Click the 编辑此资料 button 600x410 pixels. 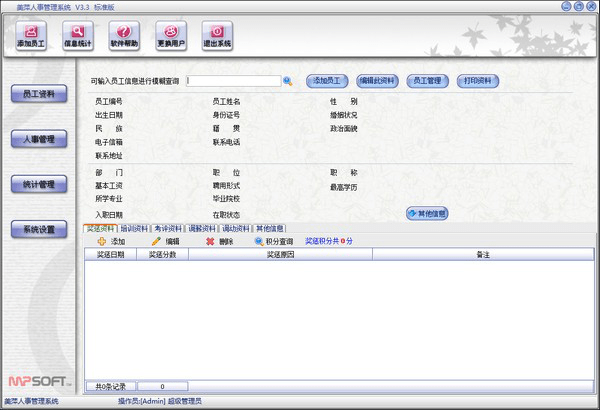(377, 81)
